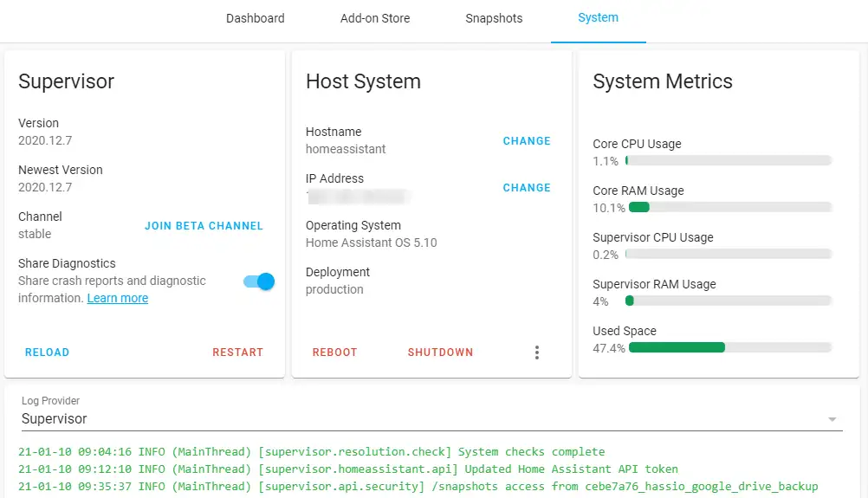Reboot the host system
This screenshot has height=498, width=868.
(334, 352)
